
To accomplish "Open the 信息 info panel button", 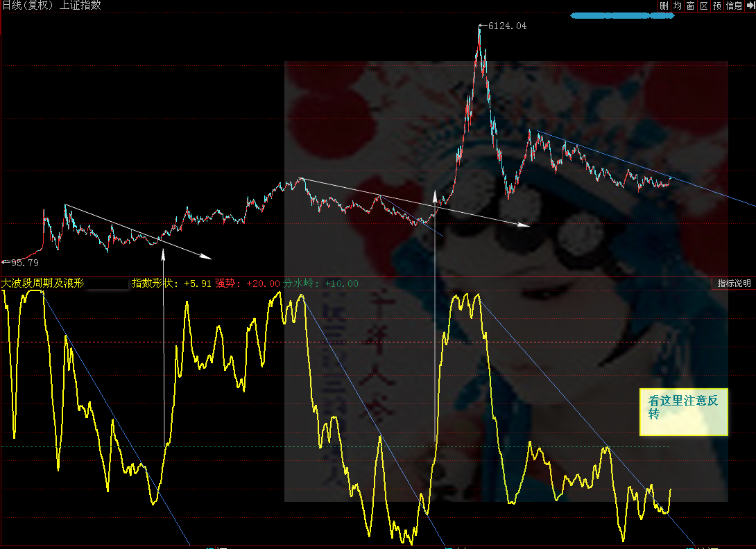I will click(734, 6).
